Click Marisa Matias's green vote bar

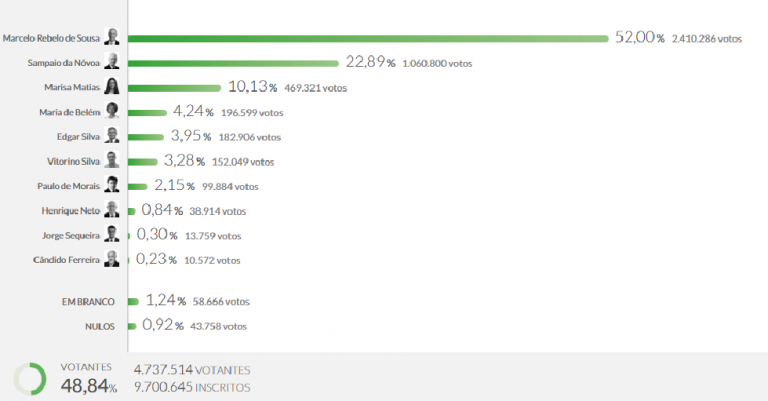[174, 87]
